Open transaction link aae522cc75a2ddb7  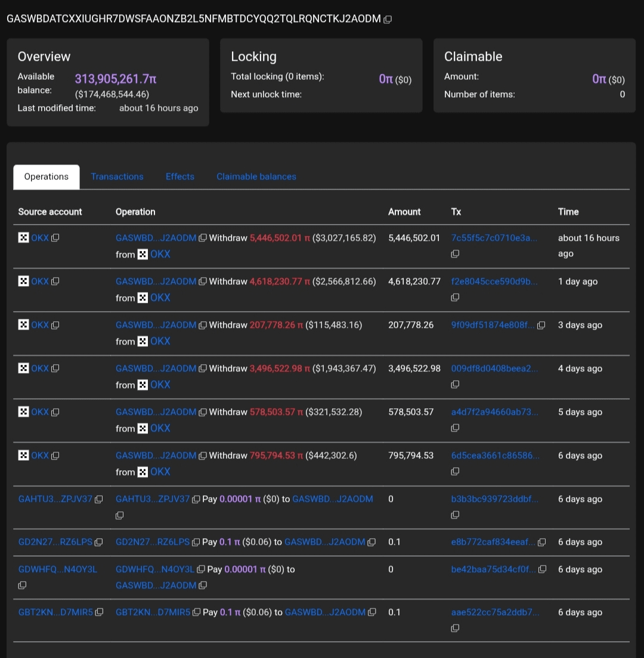[x=494, y=613]
